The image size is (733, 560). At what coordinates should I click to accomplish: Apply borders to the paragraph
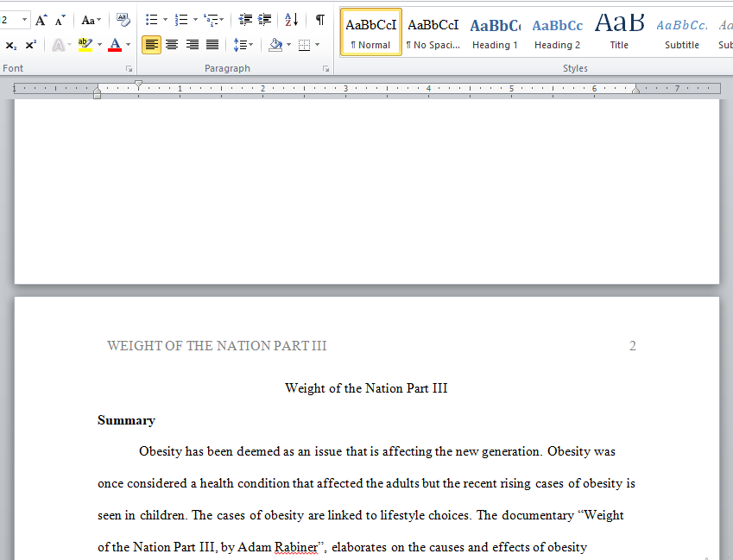point(304,45)
